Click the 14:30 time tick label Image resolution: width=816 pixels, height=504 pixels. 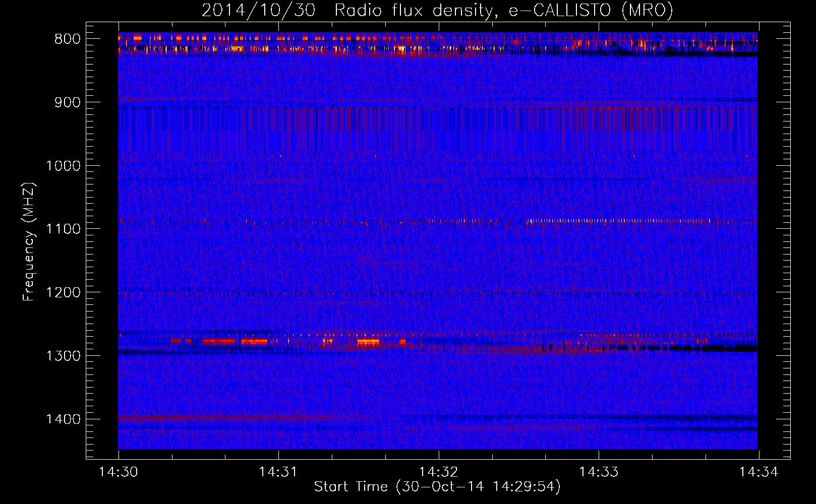[x=119, y=472]
